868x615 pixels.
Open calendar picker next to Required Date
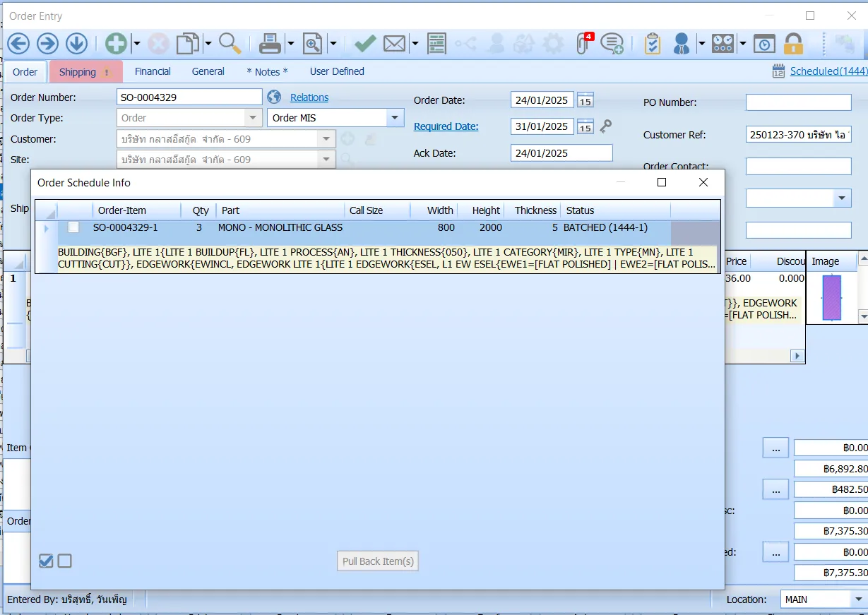(x=585, y=127)
